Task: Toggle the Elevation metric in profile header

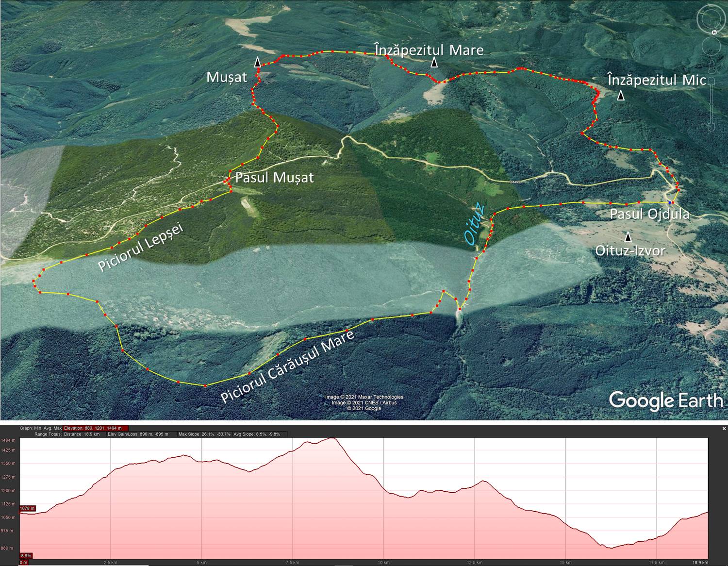Action: (96, 428)
